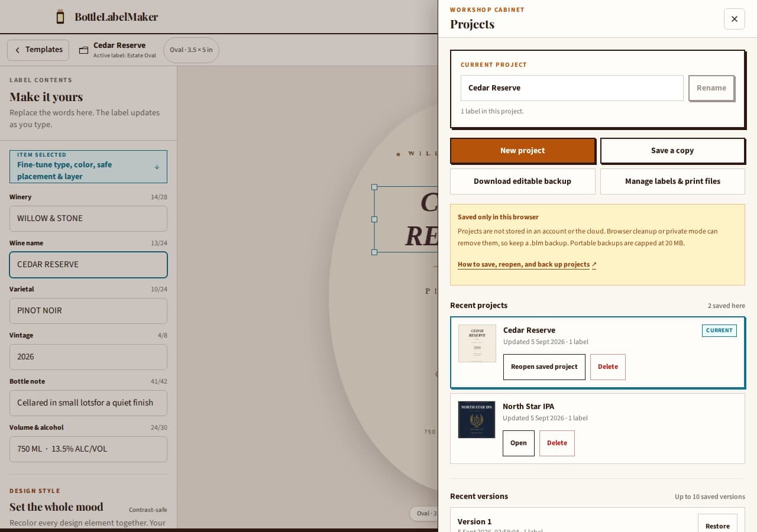
Task: Click the '2 saved here' text
Action: [x=726, y=306]
